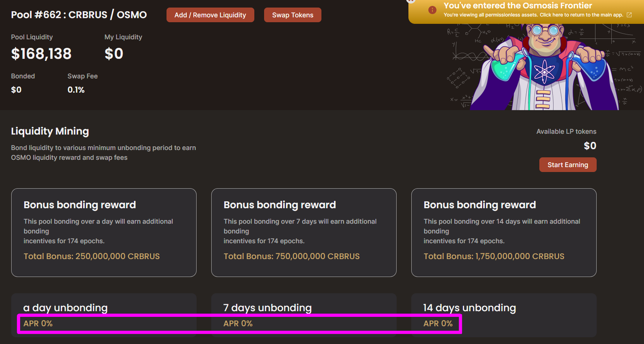Screen dimensions: 644x344
Task: Click APR 0% under 7 days unbonding
Action: tap(238, 324)
